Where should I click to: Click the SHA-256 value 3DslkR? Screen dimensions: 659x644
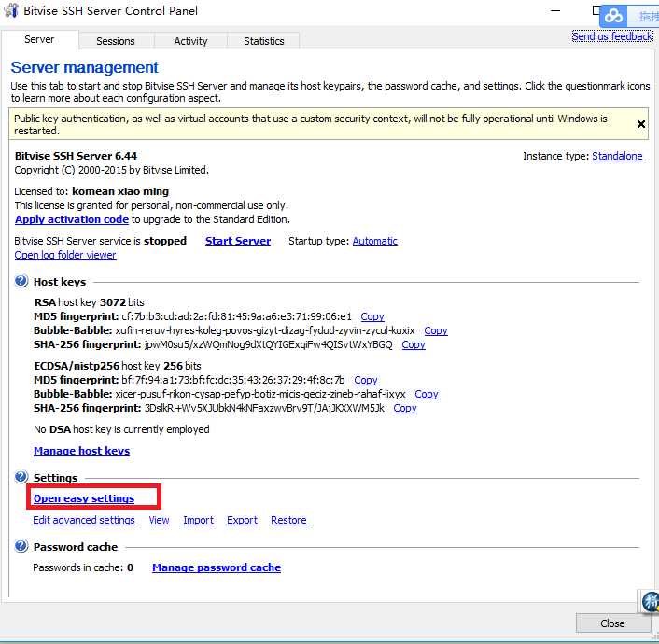(x=264, y=408)
